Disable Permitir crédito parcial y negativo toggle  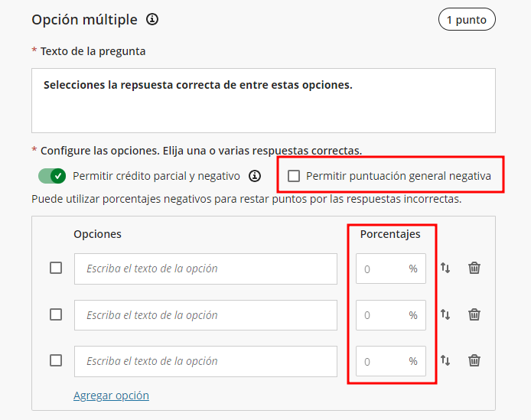[x=52, y=176]
